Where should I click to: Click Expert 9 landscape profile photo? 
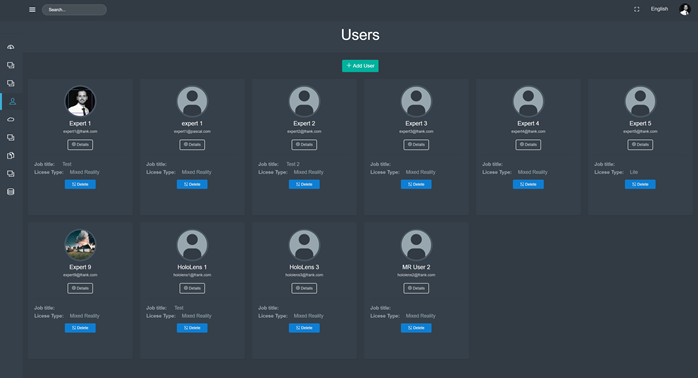coord(80,245)
